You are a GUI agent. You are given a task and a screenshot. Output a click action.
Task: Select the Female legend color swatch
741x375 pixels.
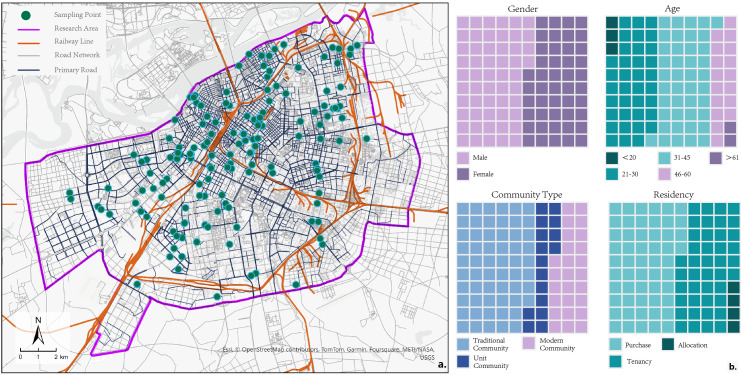coord(463,174)
